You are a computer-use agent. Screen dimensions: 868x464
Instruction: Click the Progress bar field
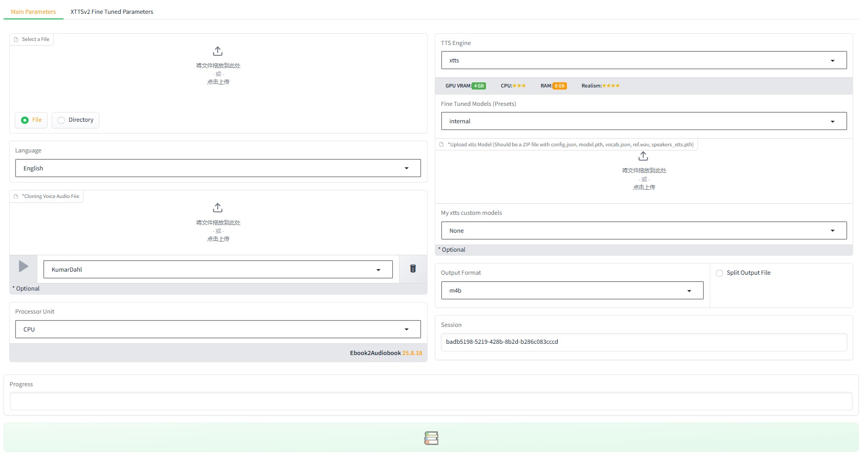click(431, 401)
